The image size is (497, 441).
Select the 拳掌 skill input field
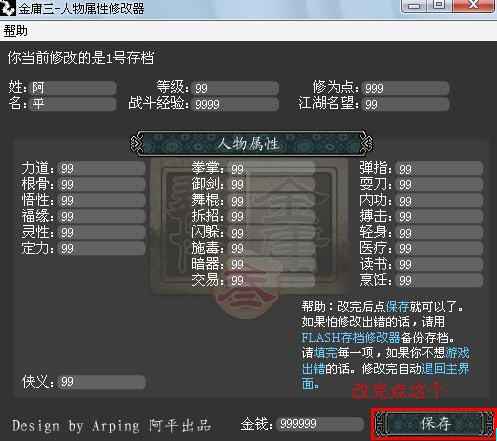tap(272, 169)
